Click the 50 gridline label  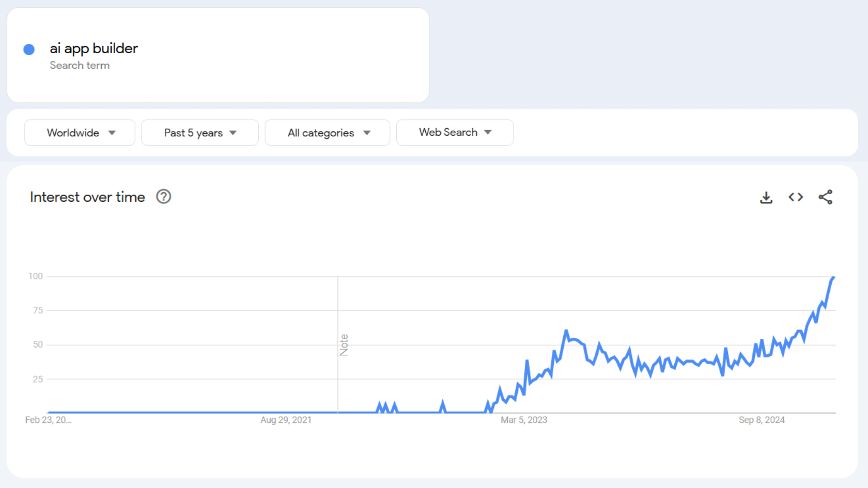37,344
